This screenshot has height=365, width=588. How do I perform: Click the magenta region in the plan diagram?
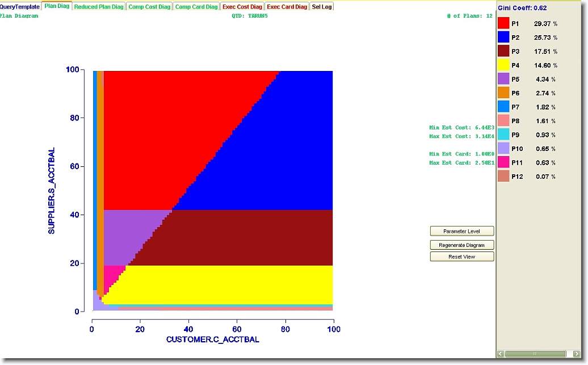pos(111,275)
